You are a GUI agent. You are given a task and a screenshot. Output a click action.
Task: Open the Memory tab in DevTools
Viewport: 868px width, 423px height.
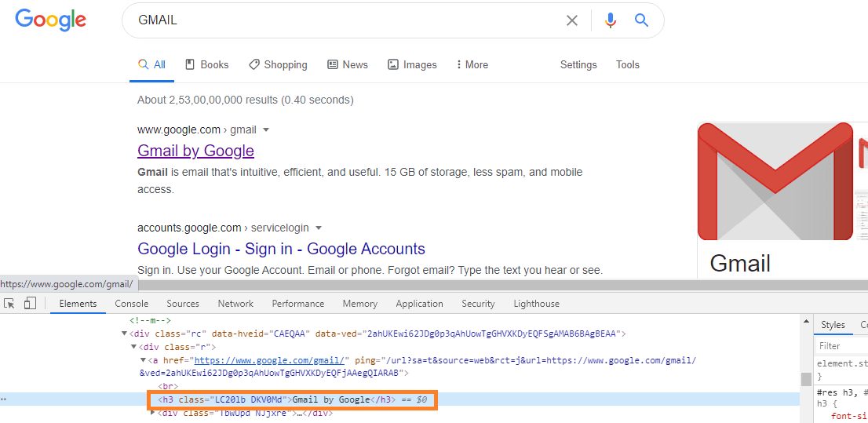point(359,304)
